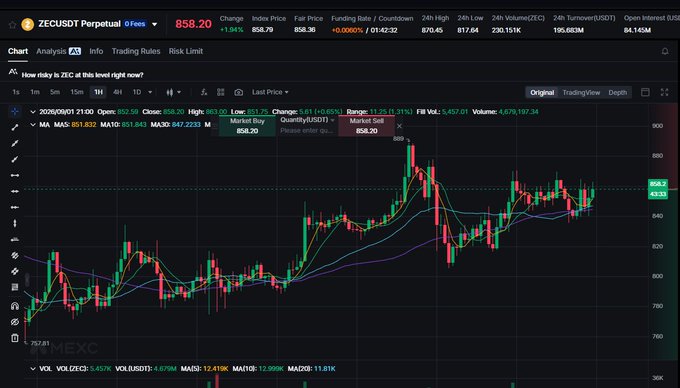Viewport: 680px width, 388px height.
Task: Select the vertical line drawing tool
Action: tap(15, 223)
